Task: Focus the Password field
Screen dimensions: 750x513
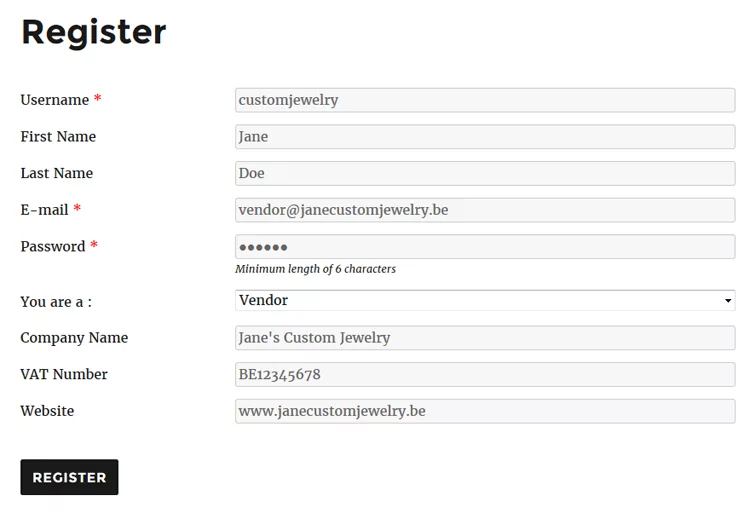Action: click(485, 247)
